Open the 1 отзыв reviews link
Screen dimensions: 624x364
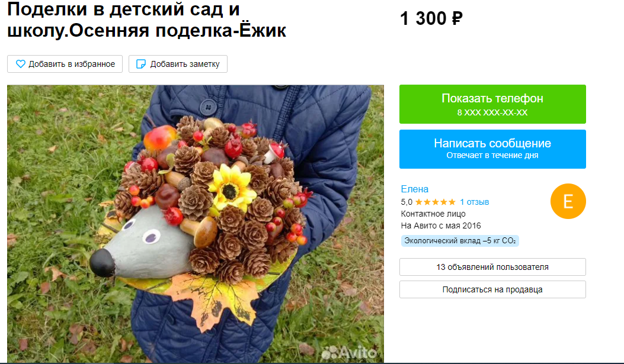(x=474, y=202)
